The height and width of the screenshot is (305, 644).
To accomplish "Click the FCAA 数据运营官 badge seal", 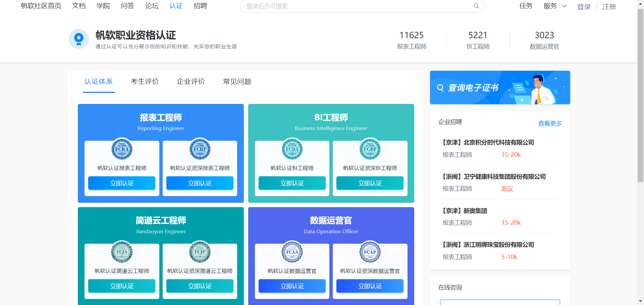I will [291, 252].
